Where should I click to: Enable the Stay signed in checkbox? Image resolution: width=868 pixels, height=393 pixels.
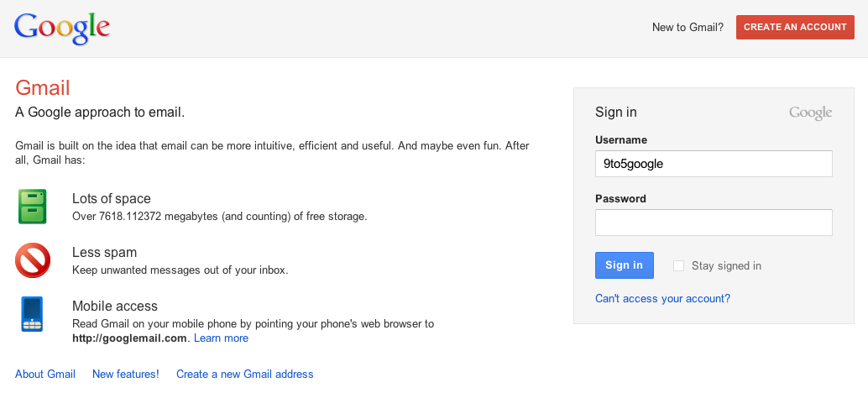click(x=678, y=266)
